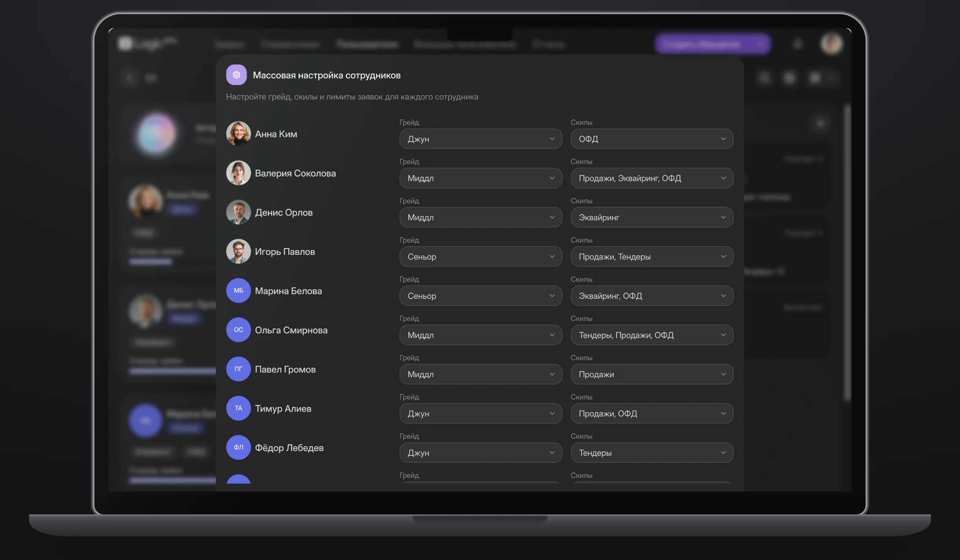Click Игорь Павлов's avatar photo

[238, 251]
